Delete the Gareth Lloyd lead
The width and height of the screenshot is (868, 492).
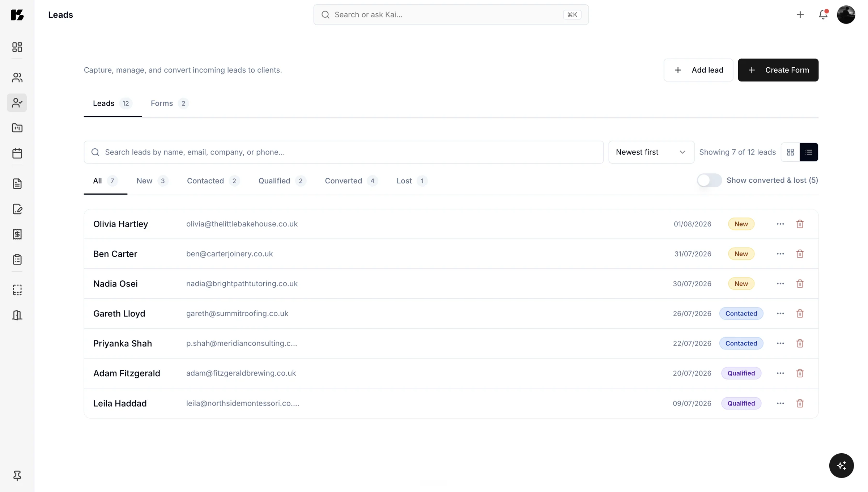coord(800,313)
